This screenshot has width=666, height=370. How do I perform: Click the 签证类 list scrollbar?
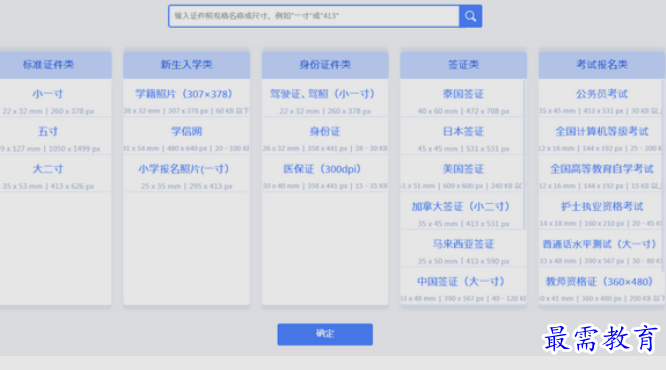pos(525,154)
